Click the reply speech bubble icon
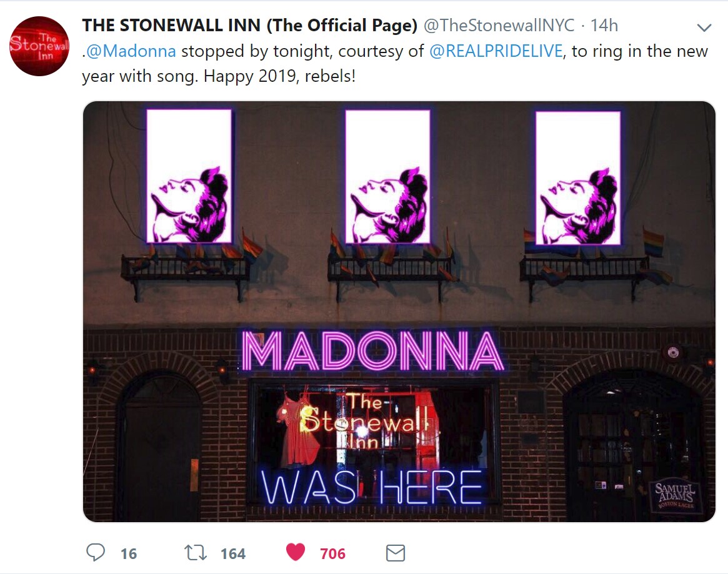Screen dimensions: 728x574 pos(96,553)
